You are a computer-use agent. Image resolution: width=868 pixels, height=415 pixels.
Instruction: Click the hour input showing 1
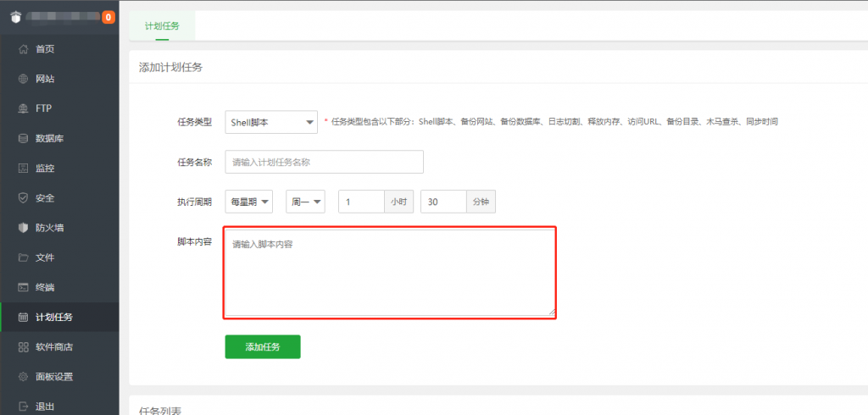click(x=361, y=202)
